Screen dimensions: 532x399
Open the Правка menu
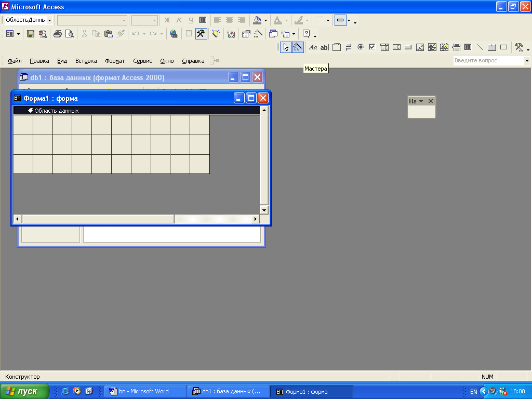pyautogui.click(x=39, y=61)
